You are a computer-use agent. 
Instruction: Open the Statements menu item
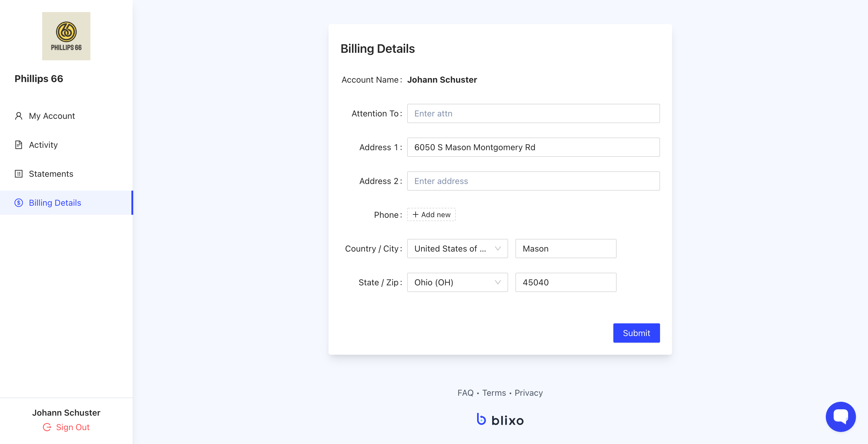51,174
